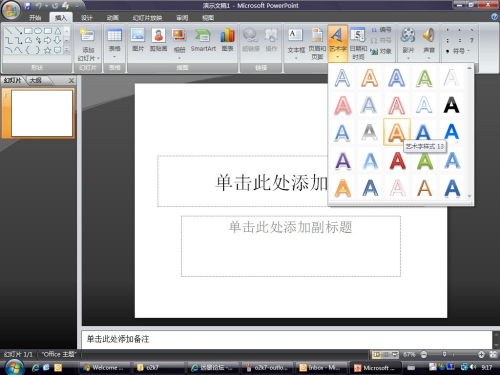Screen dimensions: 500x375
Task: Add a text box (文本框)
Action: [x=296, y=43]
